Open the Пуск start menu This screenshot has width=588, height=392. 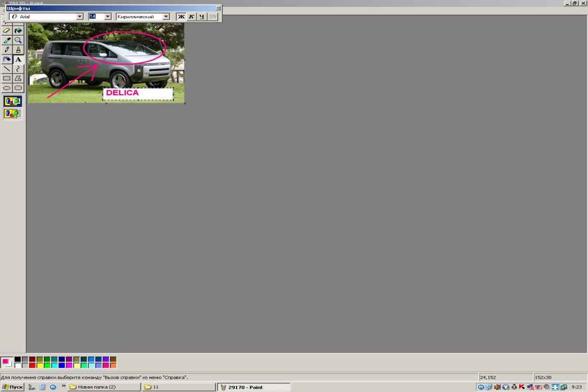click(12, 387)
